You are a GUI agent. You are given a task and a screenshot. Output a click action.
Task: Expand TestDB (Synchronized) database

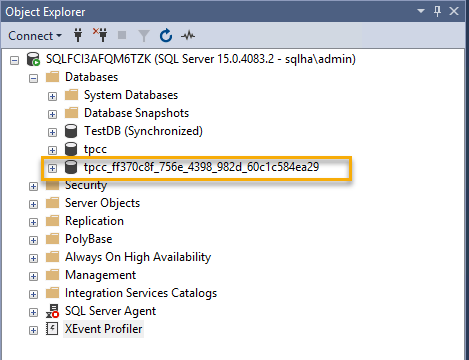tap(52, 132)
